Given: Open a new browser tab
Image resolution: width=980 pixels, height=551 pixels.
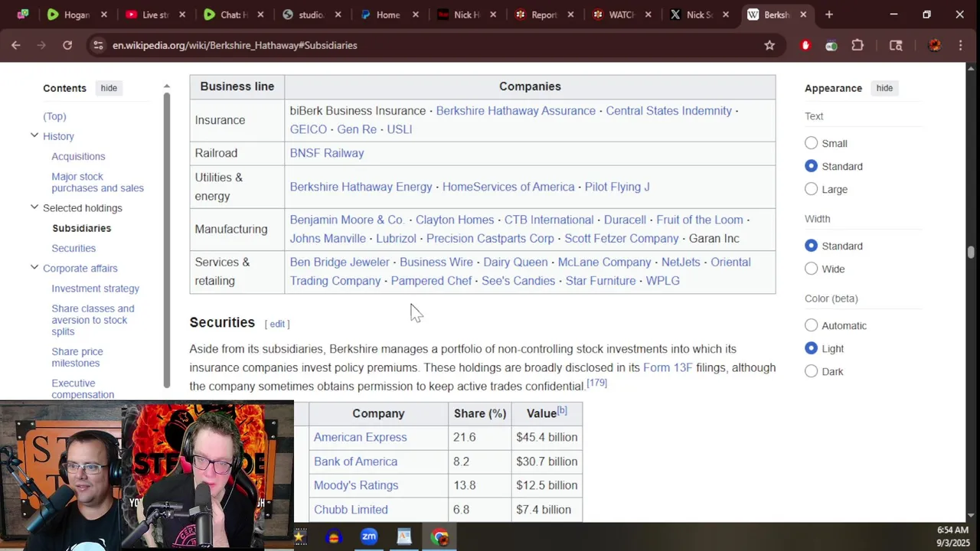Looking at the screenshot, I should pyautogui.click(x=829, y=15).
